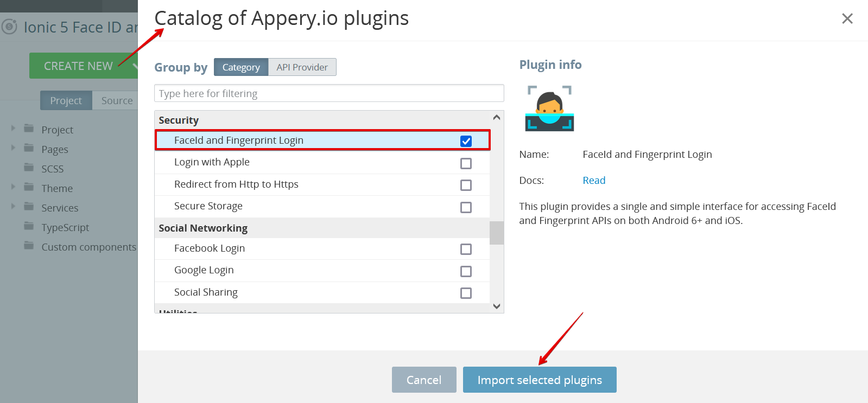Select the Services tree item label

click(60, 208)
